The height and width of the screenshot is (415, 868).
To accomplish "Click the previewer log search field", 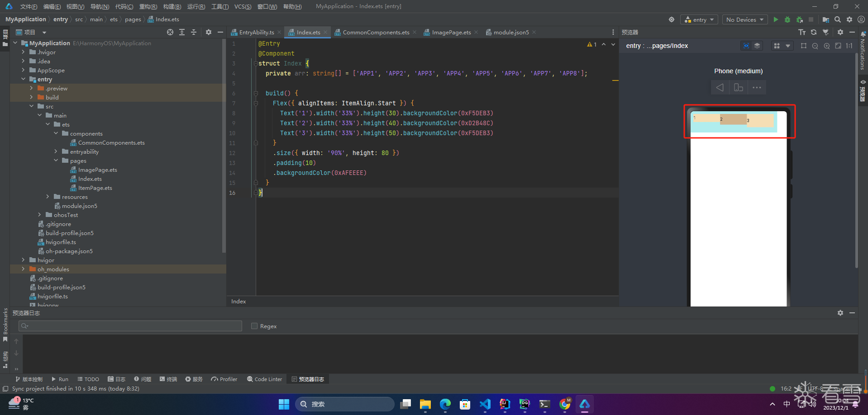I will click(130, 326).
